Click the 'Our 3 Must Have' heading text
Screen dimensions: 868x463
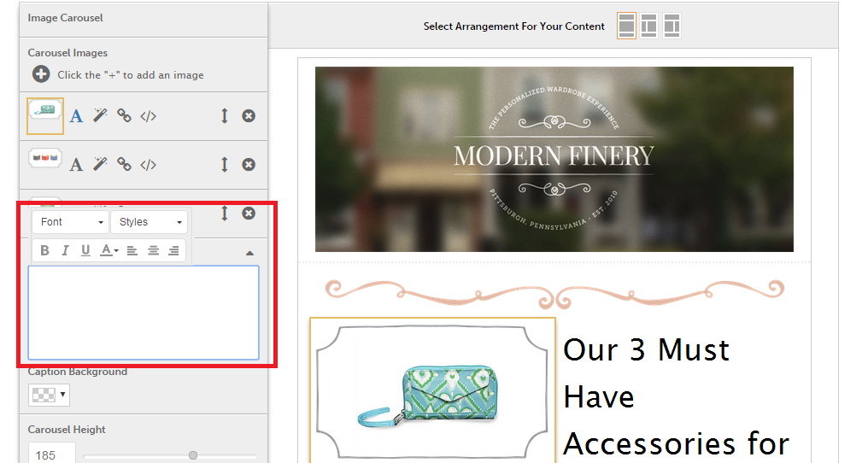(x=647, y=373)
